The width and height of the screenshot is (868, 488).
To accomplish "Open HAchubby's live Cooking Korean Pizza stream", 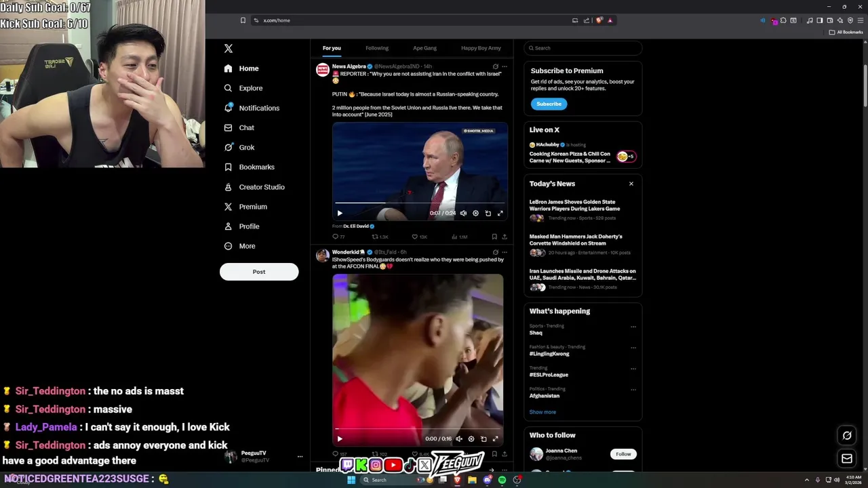I will (x=583, y=152).
